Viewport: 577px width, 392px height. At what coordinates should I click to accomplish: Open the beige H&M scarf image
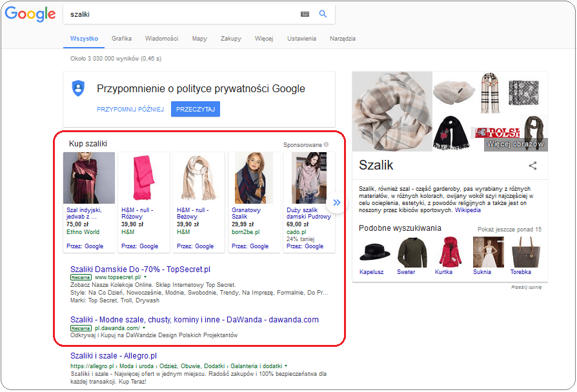[x=199, y=178]
